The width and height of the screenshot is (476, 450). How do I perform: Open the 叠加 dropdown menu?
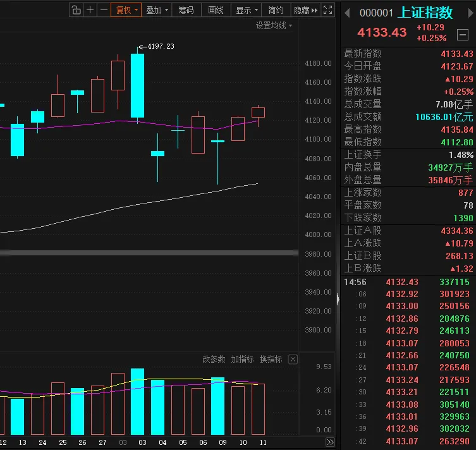pyautogui.click(x=157, y=10)
